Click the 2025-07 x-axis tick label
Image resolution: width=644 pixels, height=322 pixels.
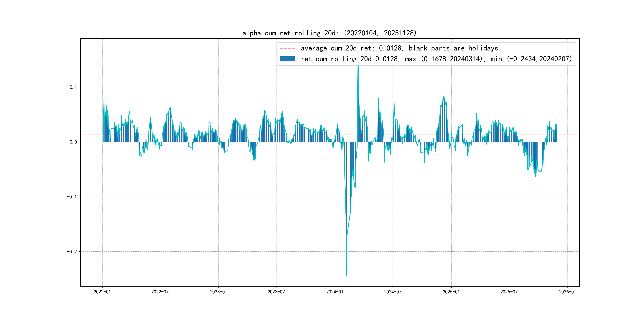(509, 292)
